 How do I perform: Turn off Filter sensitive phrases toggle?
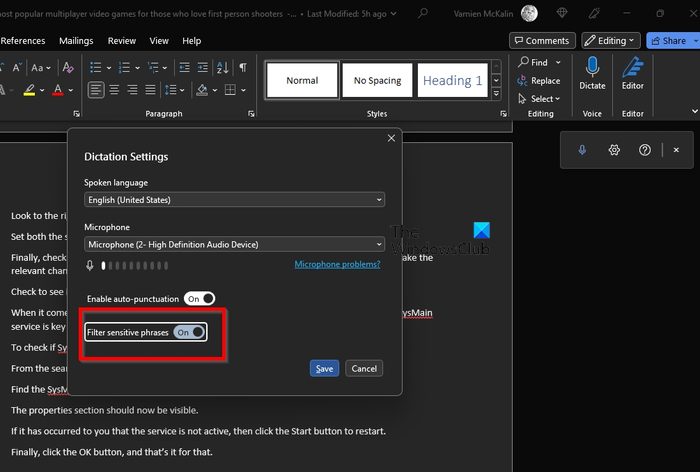pyautogui.click(x=190, y=332)
